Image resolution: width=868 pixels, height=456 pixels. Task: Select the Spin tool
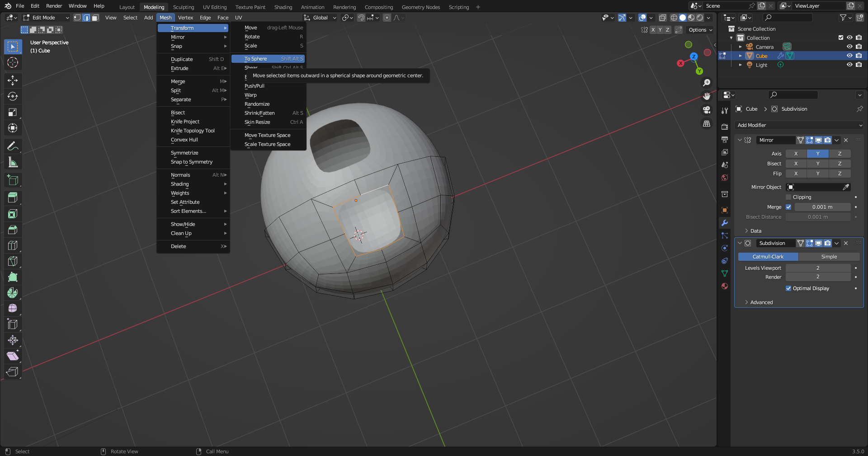[13, 293]
